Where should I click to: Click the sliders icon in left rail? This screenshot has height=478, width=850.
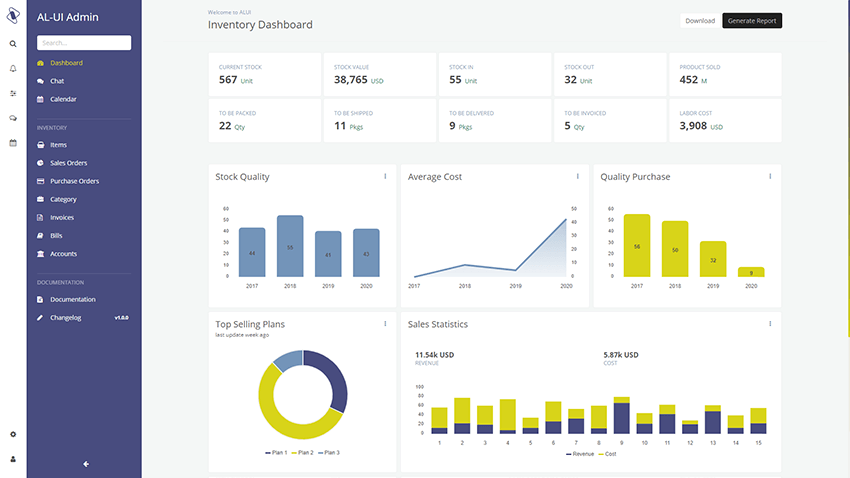[13, 93]
